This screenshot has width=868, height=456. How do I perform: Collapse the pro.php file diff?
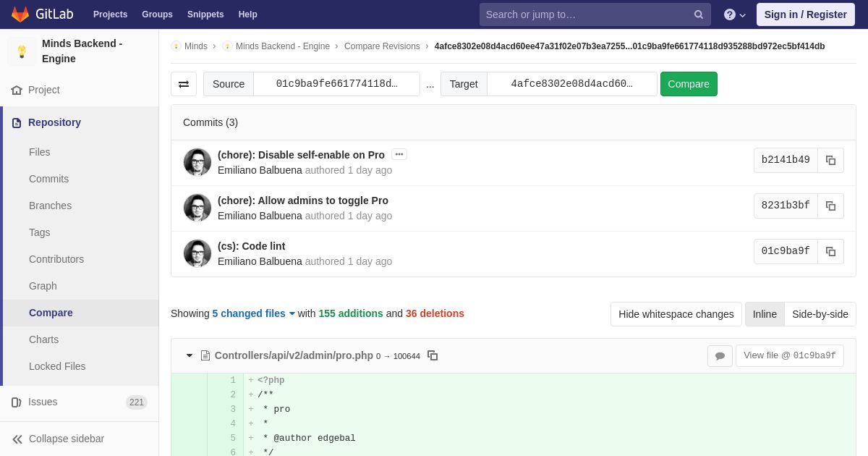click(x=190, y=355)
